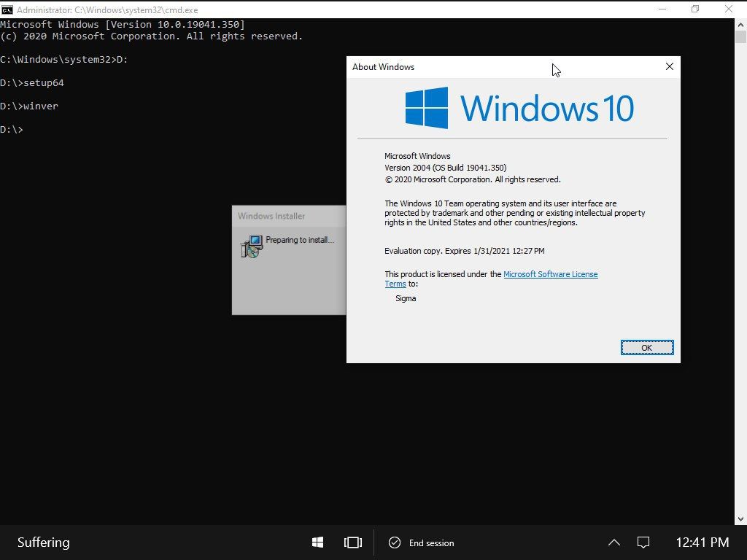Click the Windows 10 logo
Screen dimensions: 747x560
click(x=519, y=108)
